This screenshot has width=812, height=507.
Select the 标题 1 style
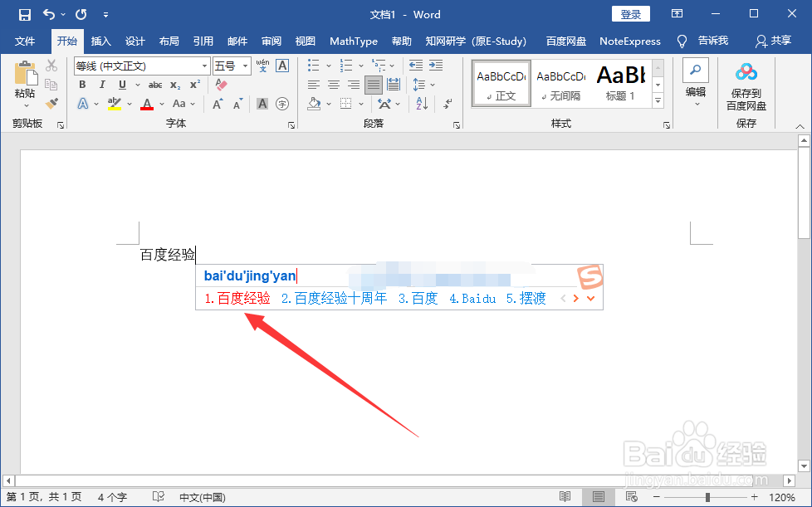pyautogui.click(x=620, y=85)
